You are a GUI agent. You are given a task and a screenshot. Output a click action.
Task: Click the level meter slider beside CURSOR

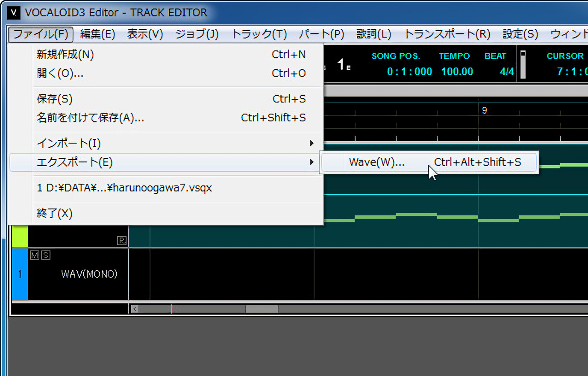[523, 65]
